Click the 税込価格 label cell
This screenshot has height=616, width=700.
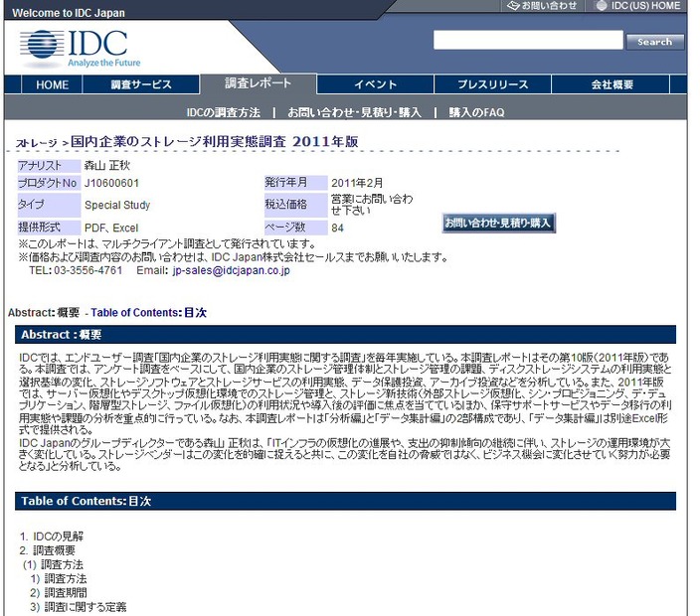(x=296, y=205)
